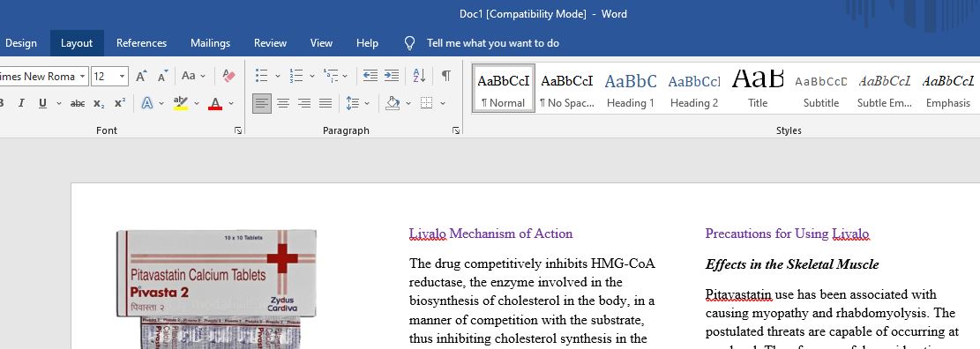Apply the Normal style

click(504, 88)
